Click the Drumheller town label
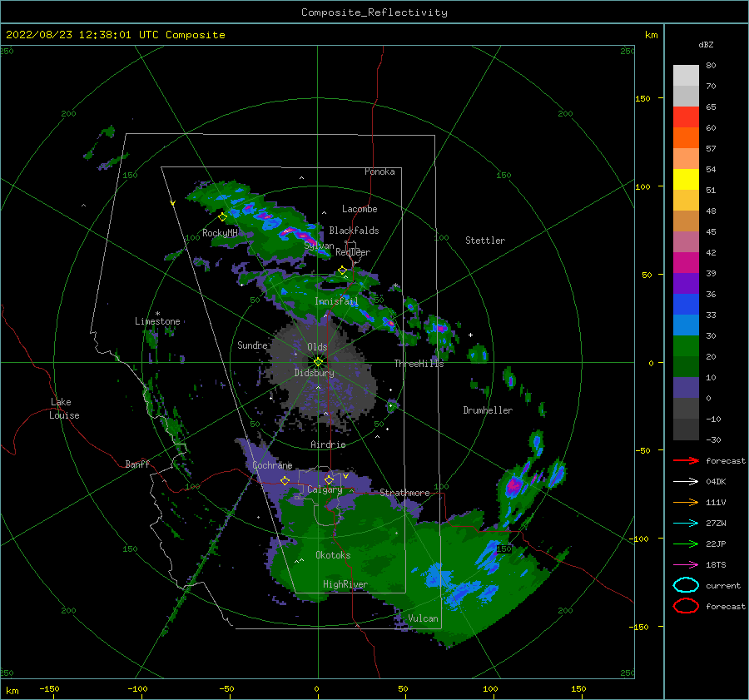This screenshot has height=700, width=749. coord(488,410)
